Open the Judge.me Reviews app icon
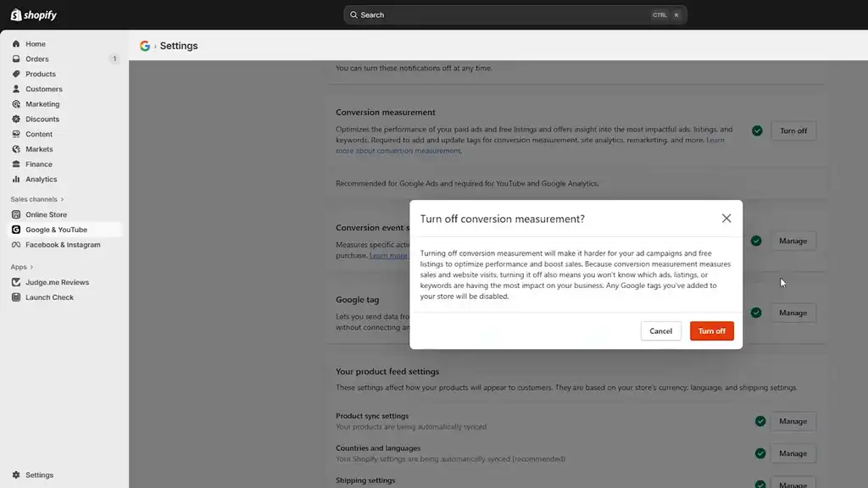Screen dimensions: 868x488 (x=17, y=282)
